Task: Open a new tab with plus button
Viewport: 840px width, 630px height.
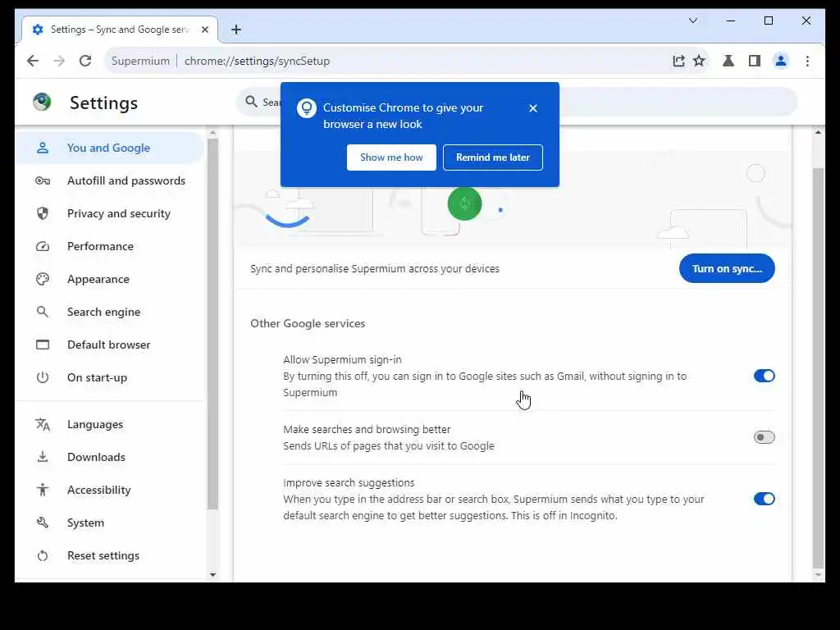Action: [x=236, y=30]
